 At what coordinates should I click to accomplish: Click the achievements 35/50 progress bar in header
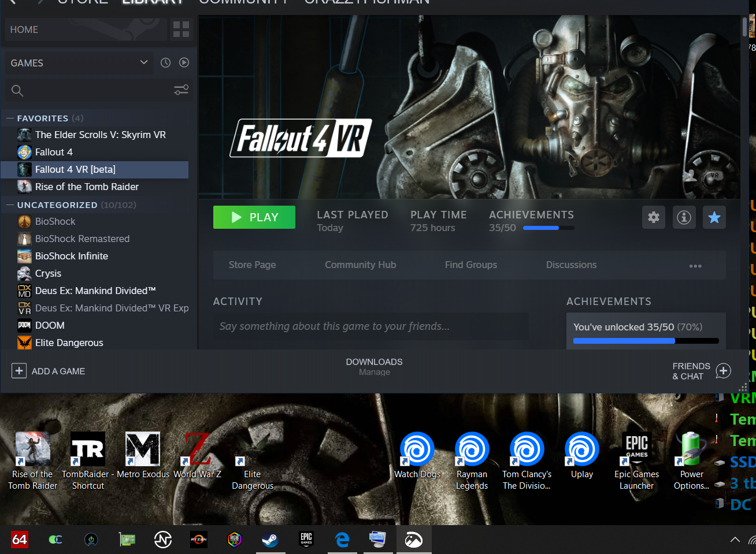point(549,228)
